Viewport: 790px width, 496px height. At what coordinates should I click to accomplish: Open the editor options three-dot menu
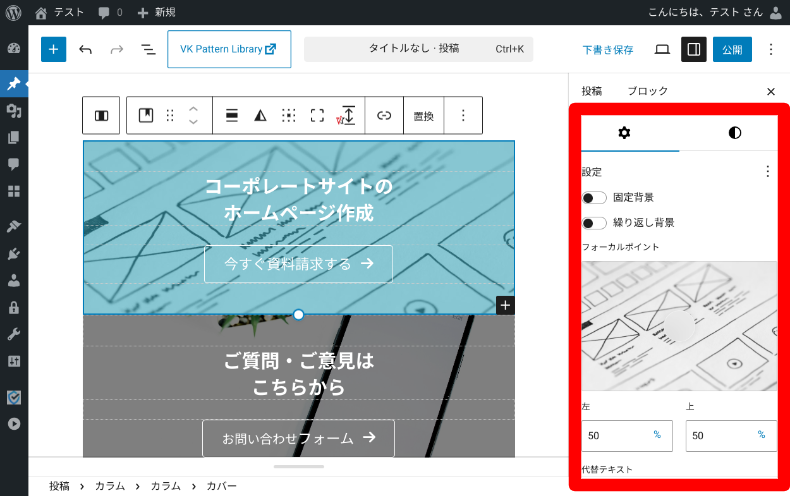(771, 49)
